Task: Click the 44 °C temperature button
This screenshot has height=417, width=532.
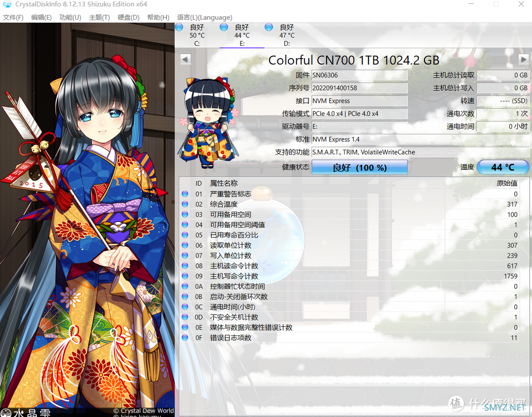Action: [x=503, y=167]
